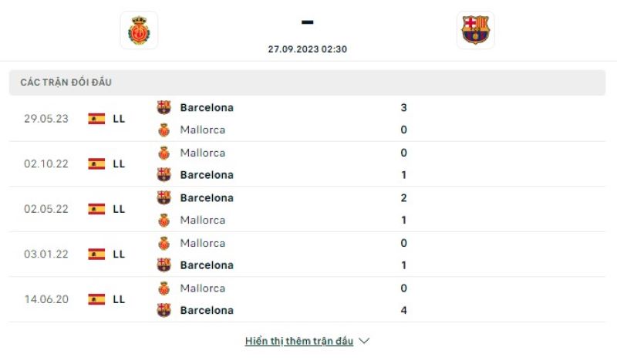Select the Barcelona team name in the 02.05.22 match
Image resolution: width=617 pixels, height=364 pixels.
pos(207,198)
